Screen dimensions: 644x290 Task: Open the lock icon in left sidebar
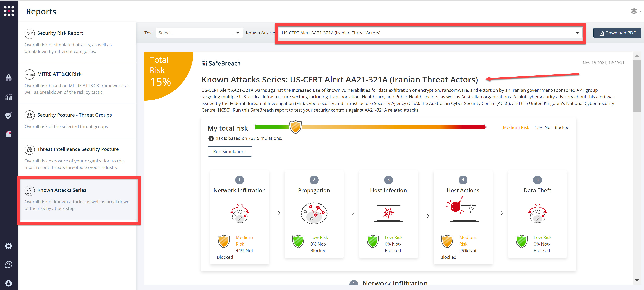pyautogui.click(x=8, y=78)
